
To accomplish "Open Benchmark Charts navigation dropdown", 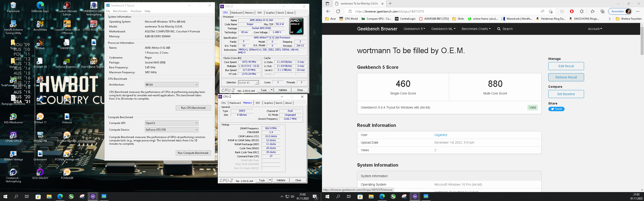I will point(476,29).
